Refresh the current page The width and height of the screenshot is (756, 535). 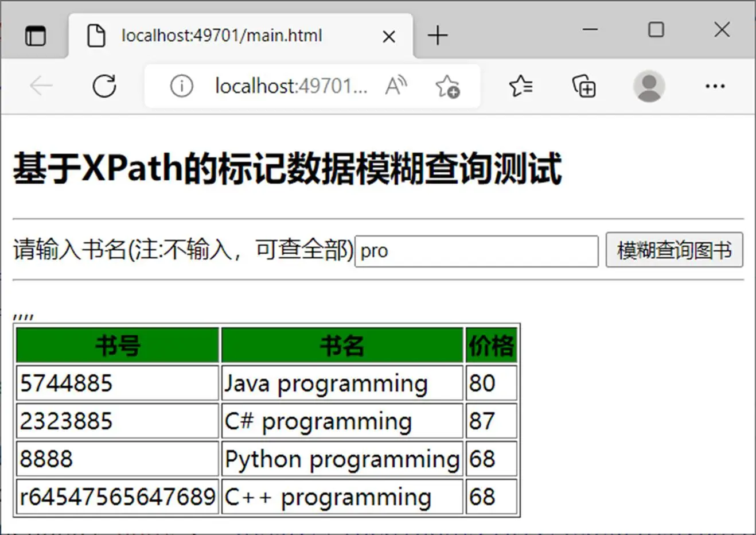tap(104, 86)
